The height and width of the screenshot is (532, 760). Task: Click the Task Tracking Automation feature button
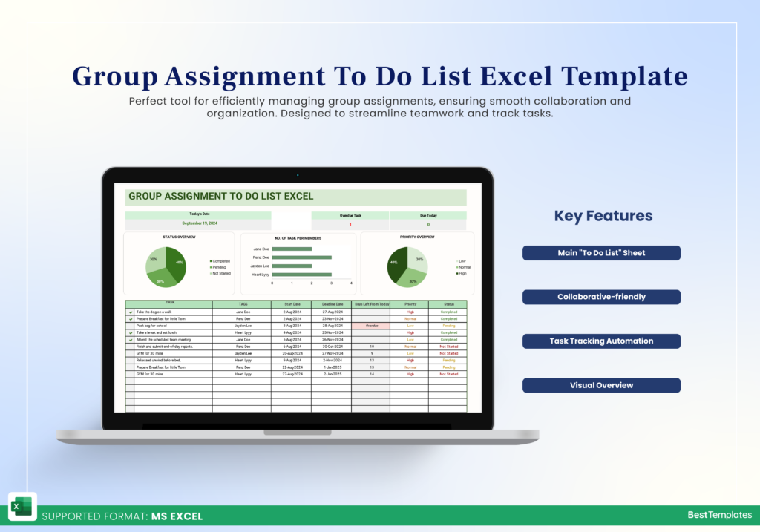[x=601, y=341]
